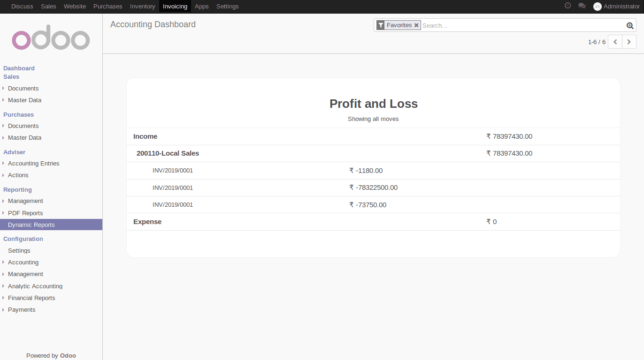Click the filter funnel icon in search box
Screen dimensions: 644x360
381,25
